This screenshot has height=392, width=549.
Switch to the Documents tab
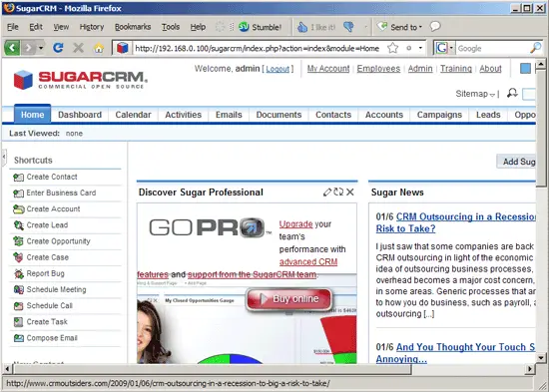click(x=278, y=115)
